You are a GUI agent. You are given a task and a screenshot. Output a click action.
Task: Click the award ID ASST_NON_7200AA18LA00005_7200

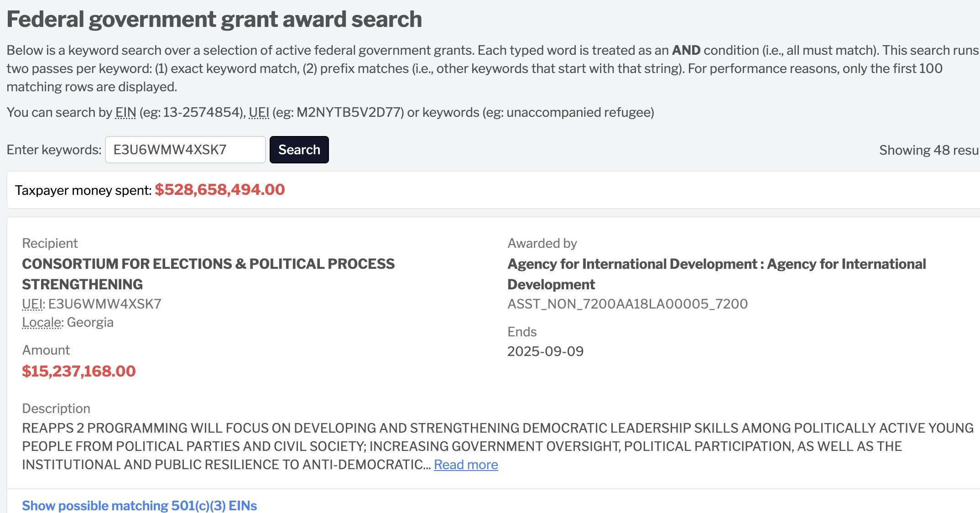click(x=628, y=304)
